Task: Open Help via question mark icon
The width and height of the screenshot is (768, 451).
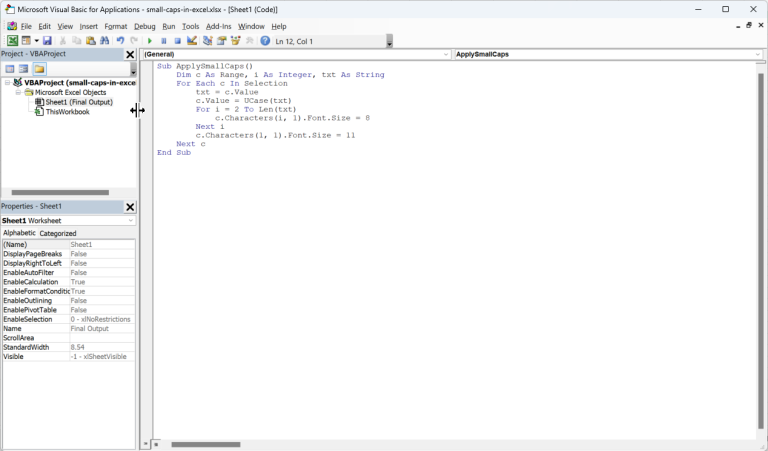Action: [265, 41]
